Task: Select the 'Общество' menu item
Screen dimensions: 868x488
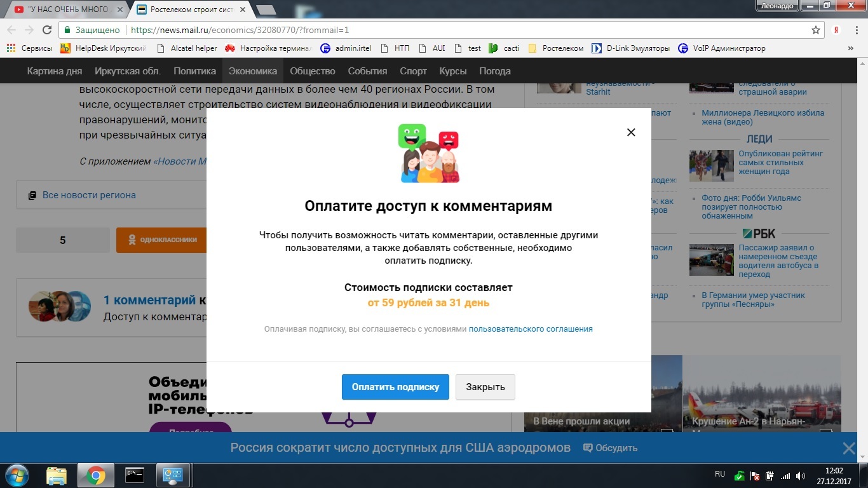Action: pyautogui.click(x=313, y=71)
